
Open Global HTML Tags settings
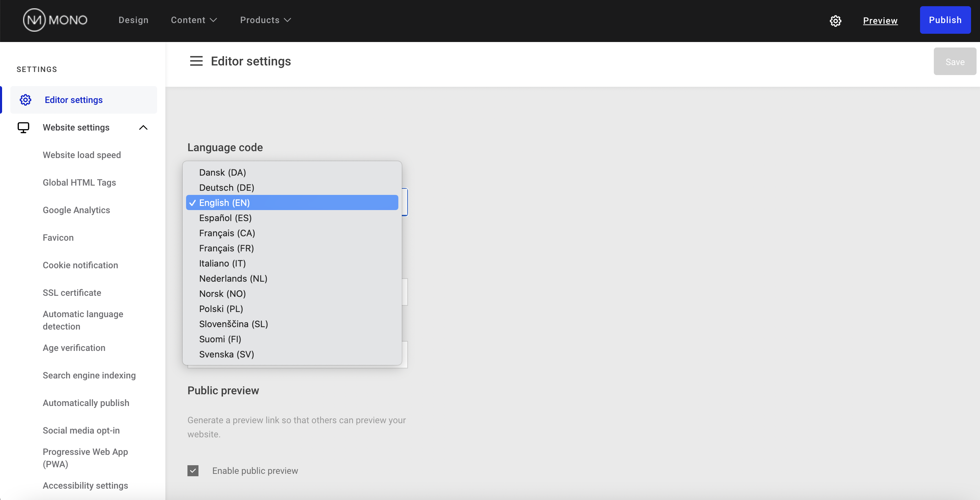point(79,183)
